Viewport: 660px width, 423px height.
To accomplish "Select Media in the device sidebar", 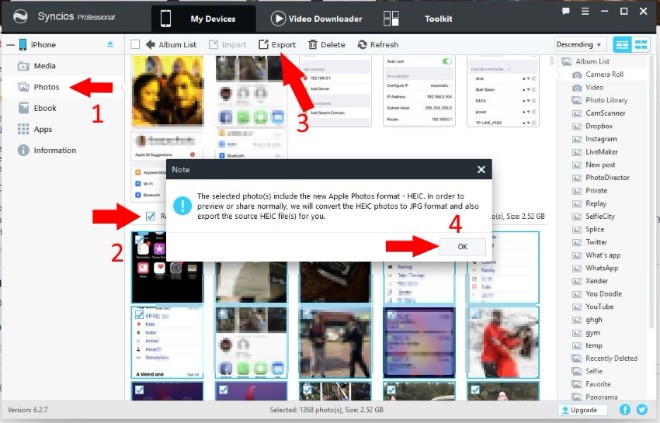I will pos(43,66).
